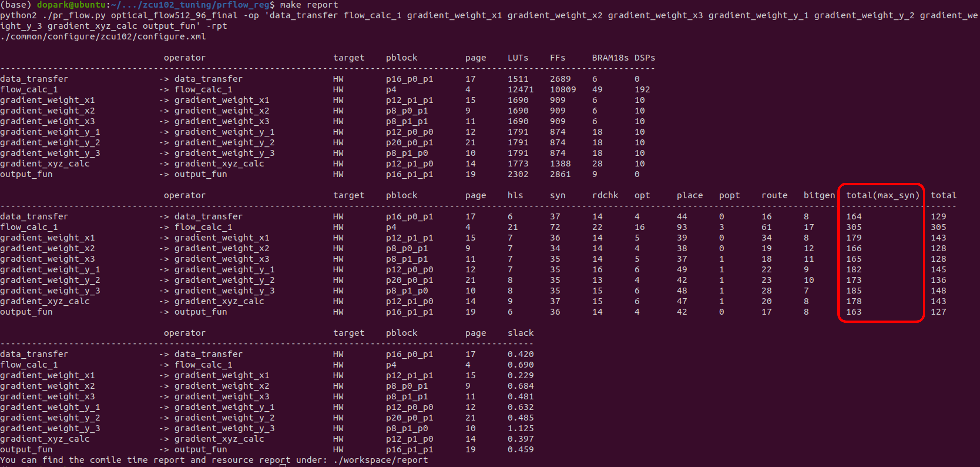Image resolution: width=980 pixels, height=467 pixels.
Task: Click slack value 0.684
Action: [x=520, y=386]
